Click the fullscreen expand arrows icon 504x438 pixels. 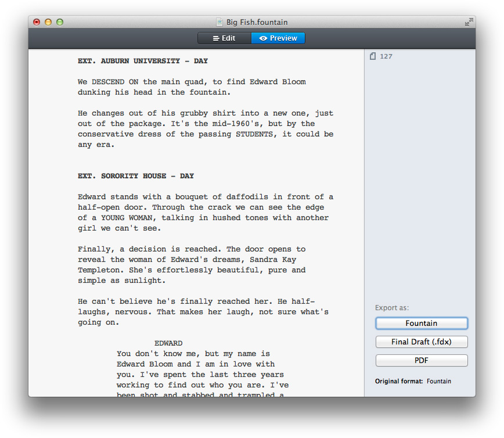click(x=469, y=21)
